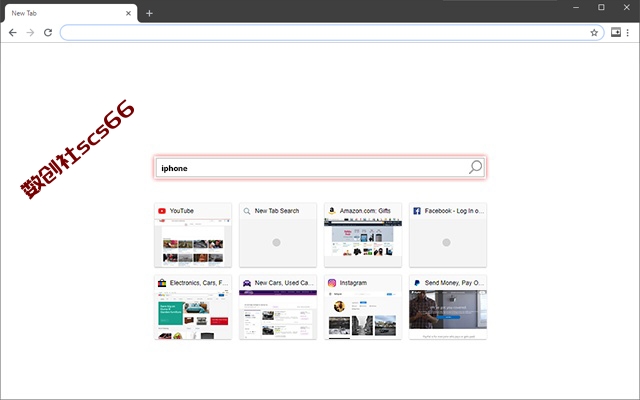Click the New Tab Search magnifier favicon
This screenshot has width=640, height=400.
pyautogui.click(x=247, y=211)
